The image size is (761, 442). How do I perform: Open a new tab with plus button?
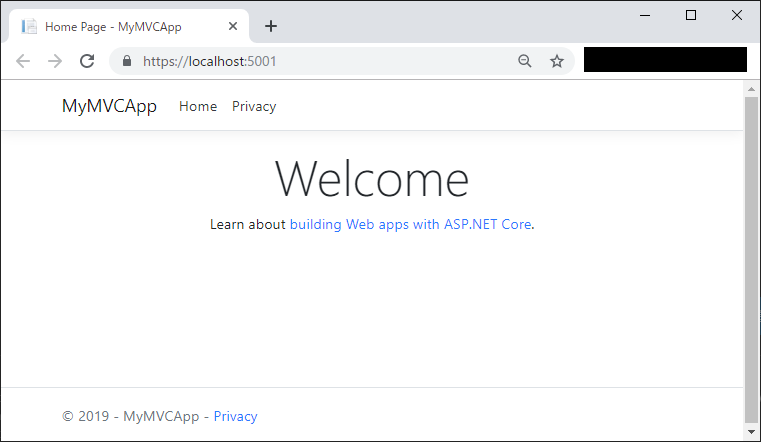(271, 26)
